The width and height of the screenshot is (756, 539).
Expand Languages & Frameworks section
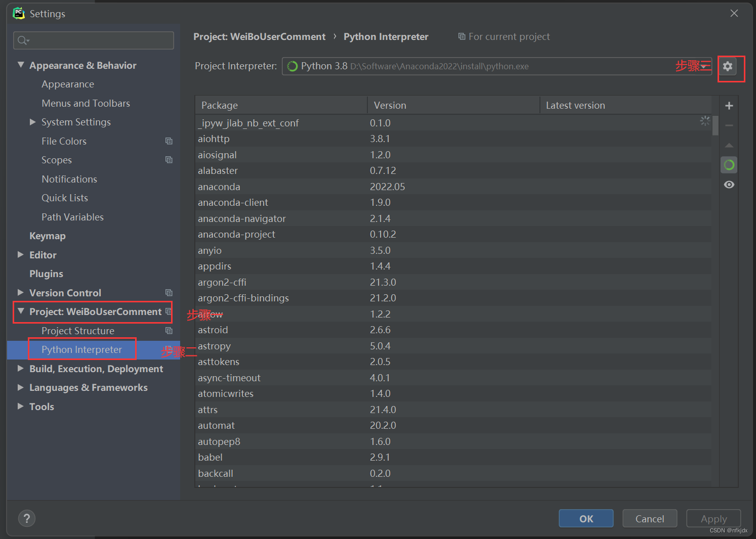click(x=21, y=387)
